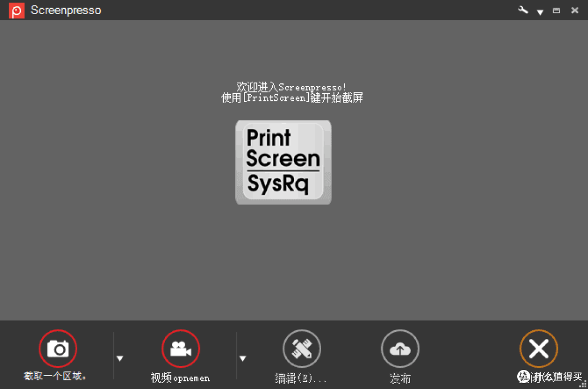This screenshot has width=588, height=389.
Task: Click the camera capture region icon
Action: pyautogui.click(x=58, y=349)
